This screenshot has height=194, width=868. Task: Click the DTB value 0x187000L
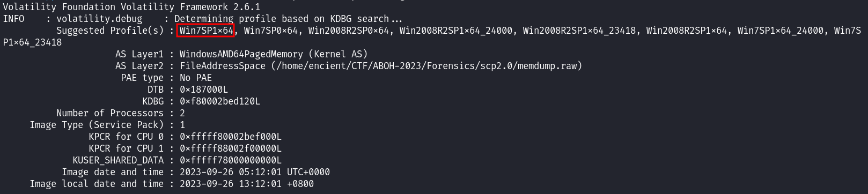point(204,89)
